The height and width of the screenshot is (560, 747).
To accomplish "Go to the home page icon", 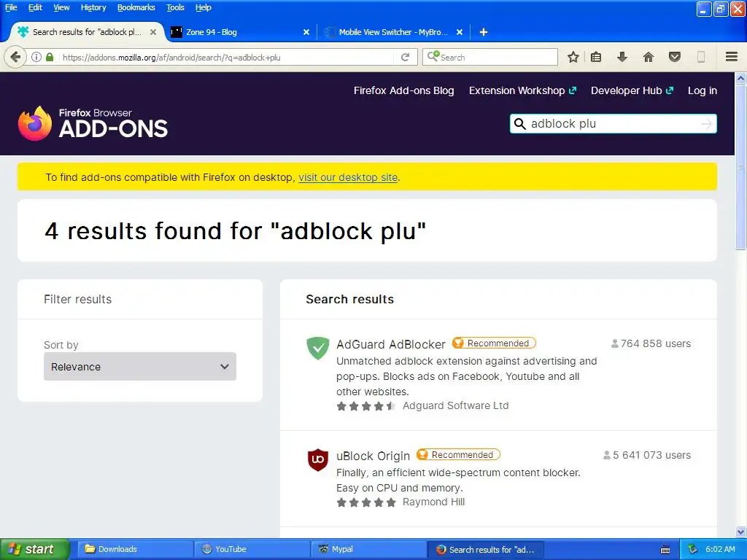I will point(648,57).
